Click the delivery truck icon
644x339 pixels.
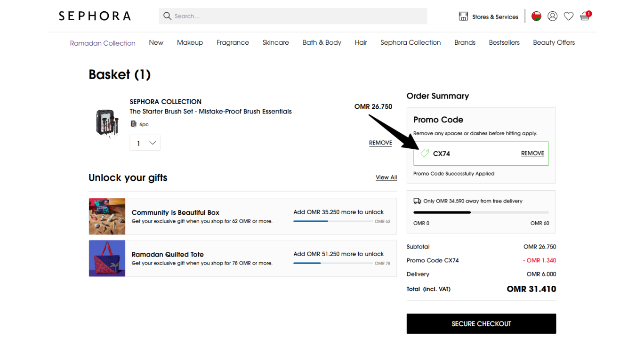[417, 201]
